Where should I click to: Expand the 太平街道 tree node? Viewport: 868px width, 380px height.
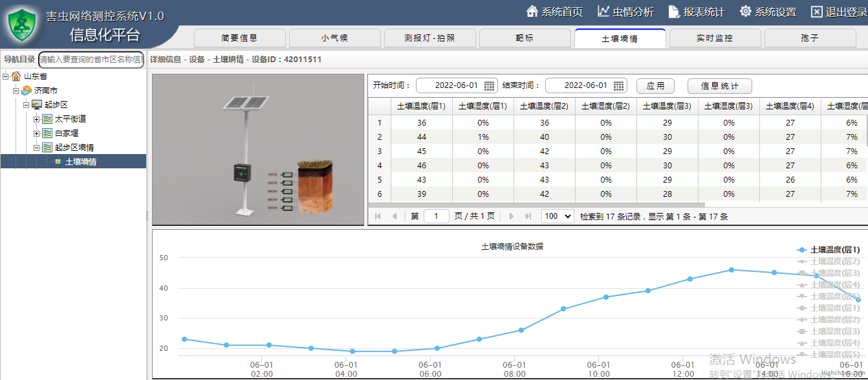[x=37, y=119]
